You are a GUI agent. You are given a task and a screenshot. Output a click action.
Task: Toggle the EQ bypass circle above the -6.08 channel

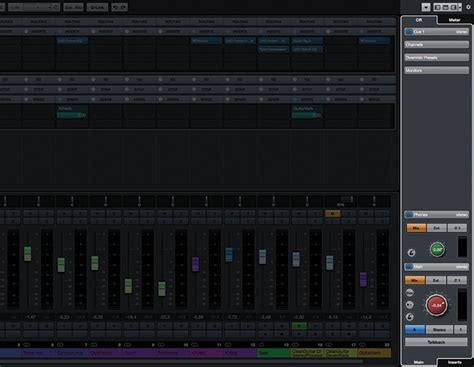[x=194, y=80]
